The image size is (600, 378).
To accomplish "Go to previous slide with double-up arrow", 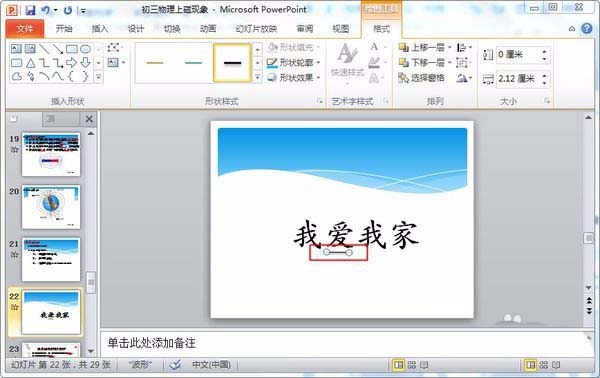I will coord(589,301).
